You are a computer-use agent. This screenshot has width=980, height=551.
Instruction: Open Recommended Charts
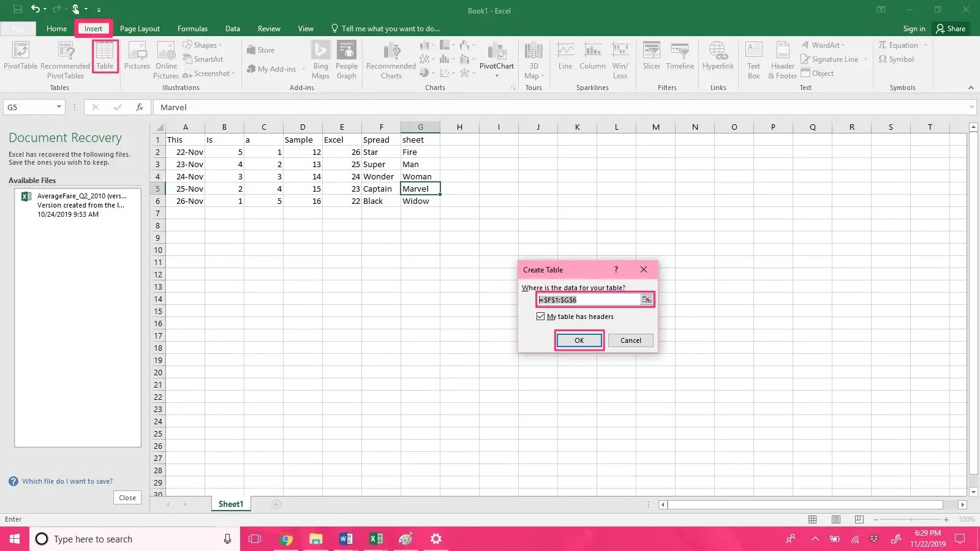(391, 60)
